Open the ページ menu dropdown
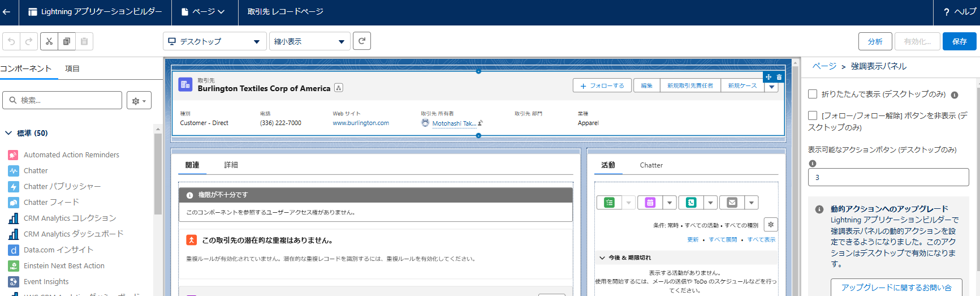The image size is (980, 296). click(203, 12)
